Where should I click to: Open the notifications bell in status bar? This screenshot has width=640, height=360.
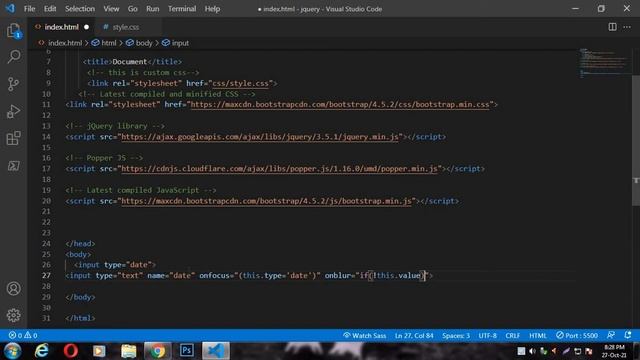pyautogui.click(x=628, y=335)
